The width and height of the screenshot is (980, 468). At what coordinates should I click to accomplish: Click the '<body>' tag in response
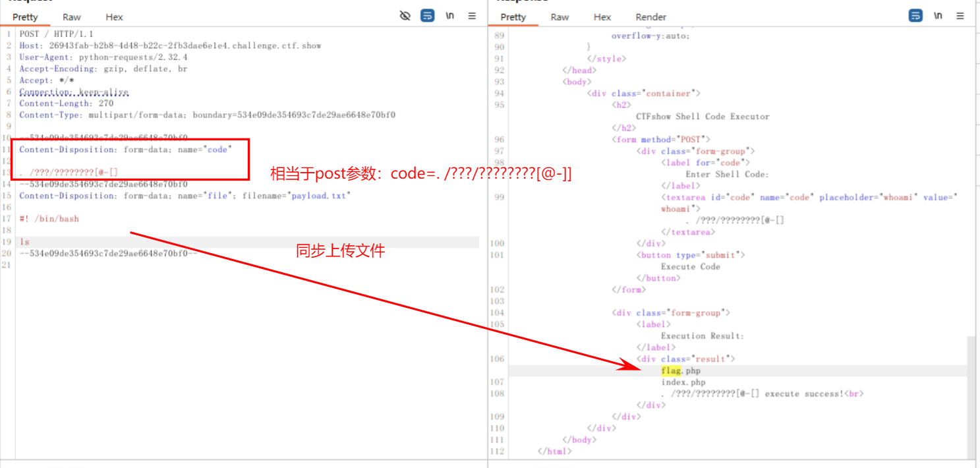pos(577,82)
